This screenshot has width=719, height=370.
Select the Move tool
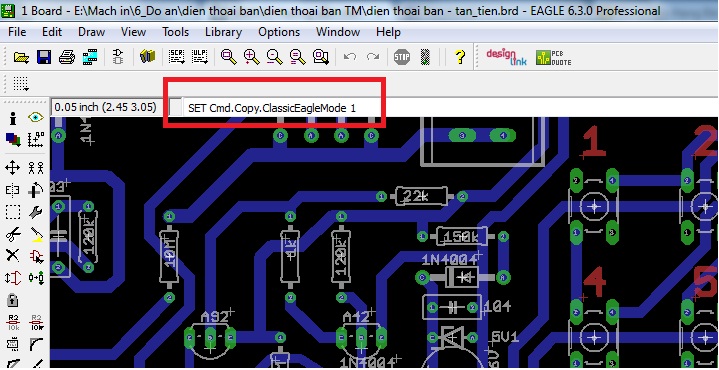click(12, 167)
